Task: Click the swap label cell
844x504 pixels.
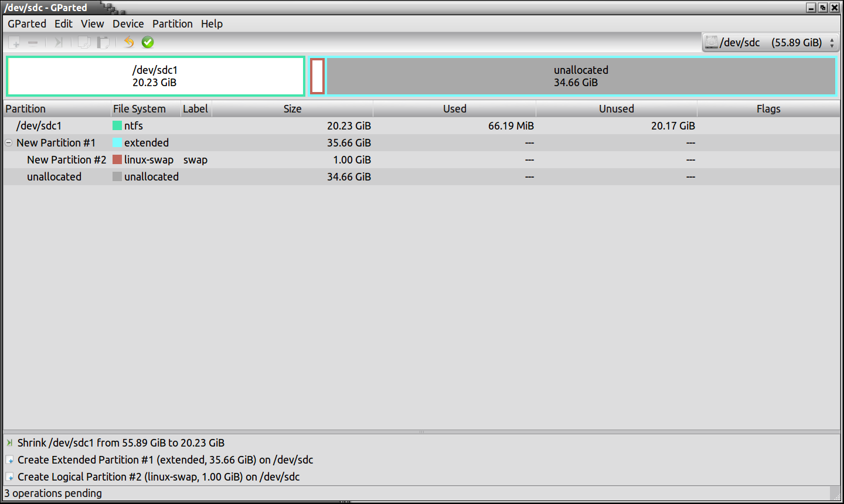Action: 195,160
